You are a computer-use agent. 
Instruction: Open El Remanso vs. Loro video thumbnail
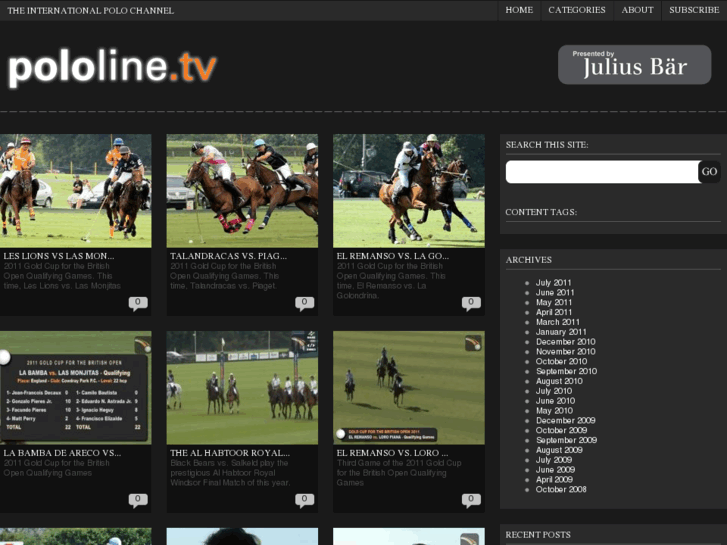click(x=408, y=388)
